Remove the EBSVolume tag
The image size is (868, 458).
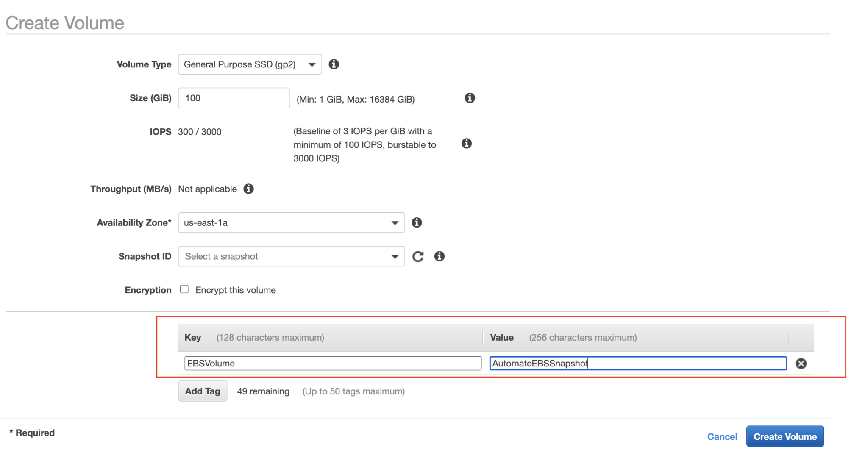[x=801, y=363]
